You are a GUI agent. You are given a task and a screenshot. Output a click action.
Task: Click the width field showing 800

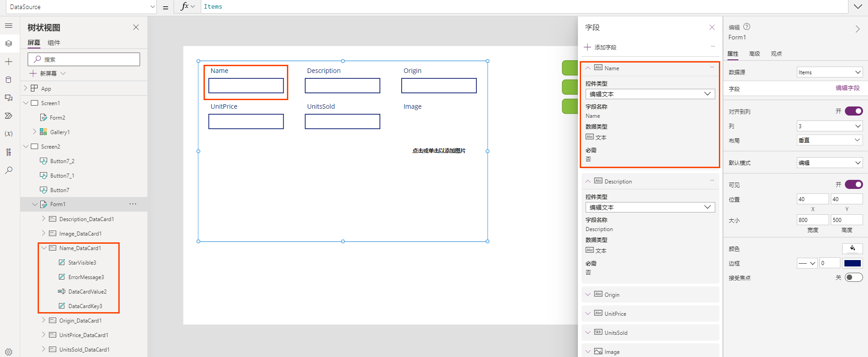tap(813, 220)
